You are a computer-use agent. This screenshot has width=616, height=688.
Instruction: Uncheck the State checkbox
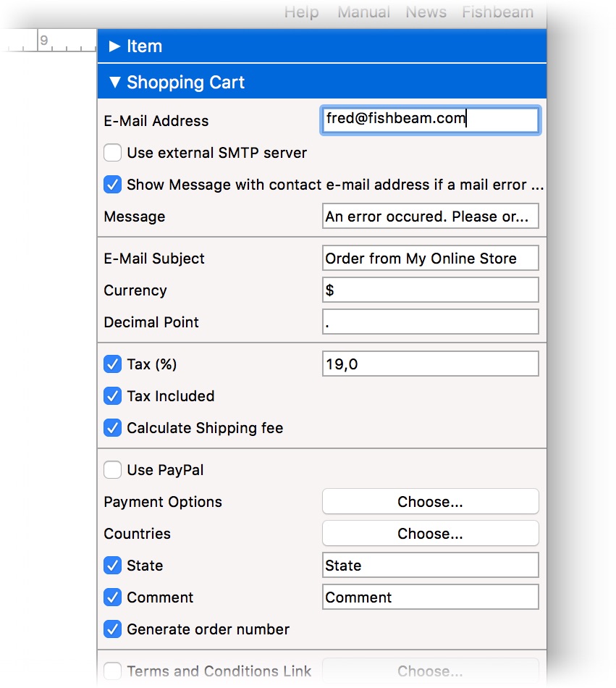[x=112, y=566]
